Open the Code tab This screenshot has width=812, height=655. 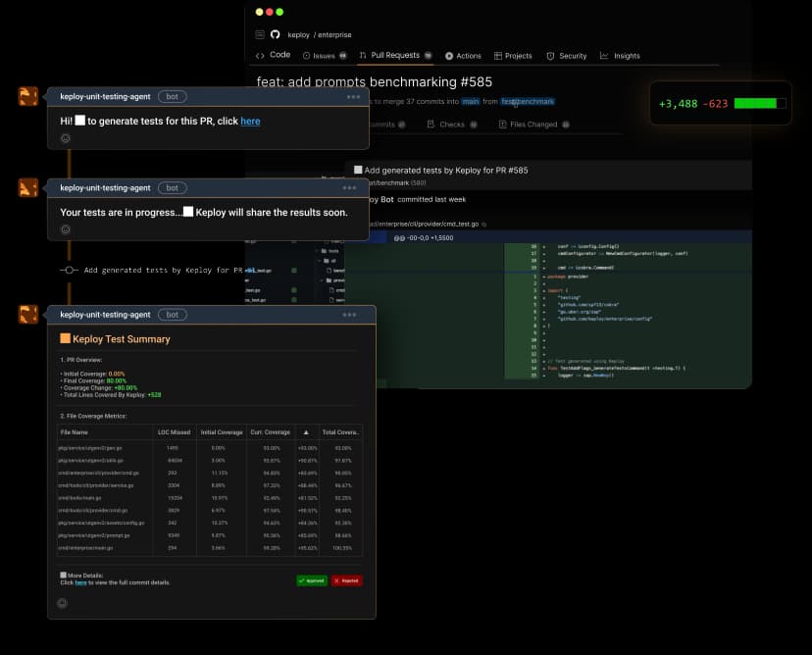point(273,55)
